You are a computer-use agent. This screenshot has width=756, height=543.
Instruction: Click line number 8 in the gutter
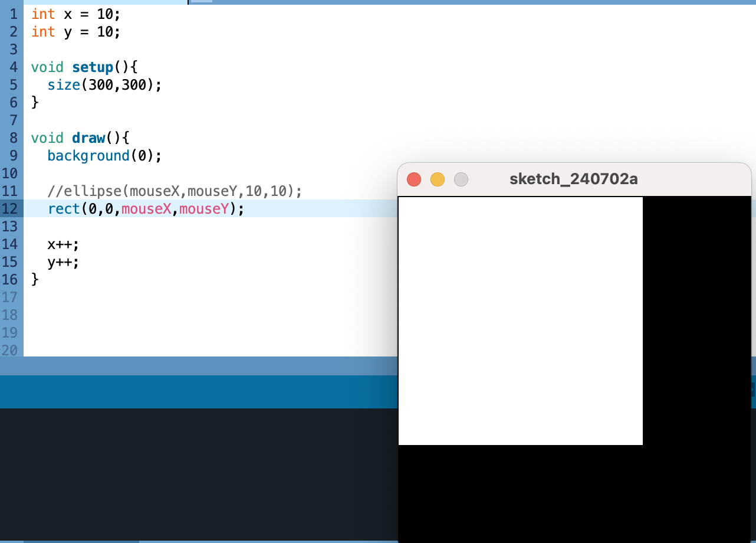click(x=14, y=138)
